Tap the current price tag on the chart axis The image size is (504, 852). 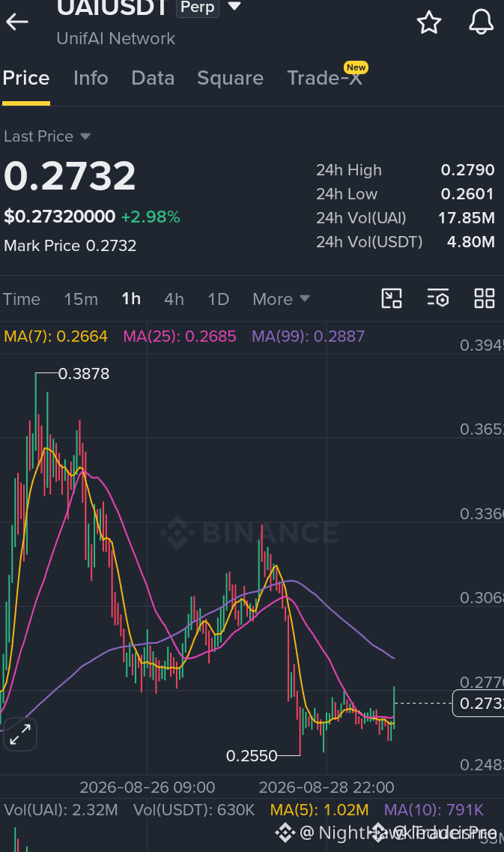coord(479,704)
